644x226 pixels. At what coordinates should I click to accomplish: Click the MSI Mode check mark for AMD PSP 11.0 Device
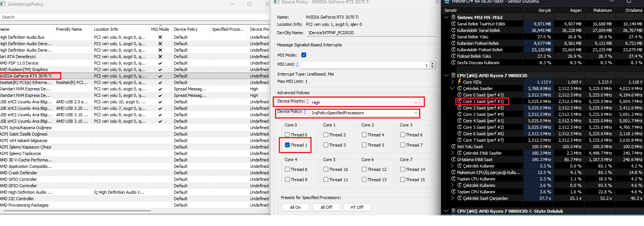160,63
